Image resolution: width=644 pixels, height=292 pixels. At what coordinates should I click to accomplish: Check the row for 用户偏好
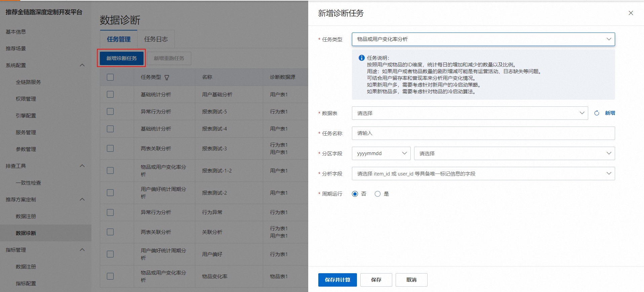pyautogui.click(x=110, y=254)
